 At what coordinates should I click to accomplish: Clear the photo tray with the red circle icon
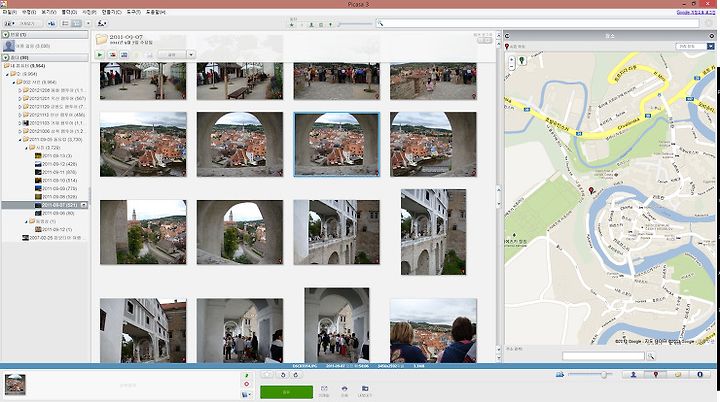(247, 384)
